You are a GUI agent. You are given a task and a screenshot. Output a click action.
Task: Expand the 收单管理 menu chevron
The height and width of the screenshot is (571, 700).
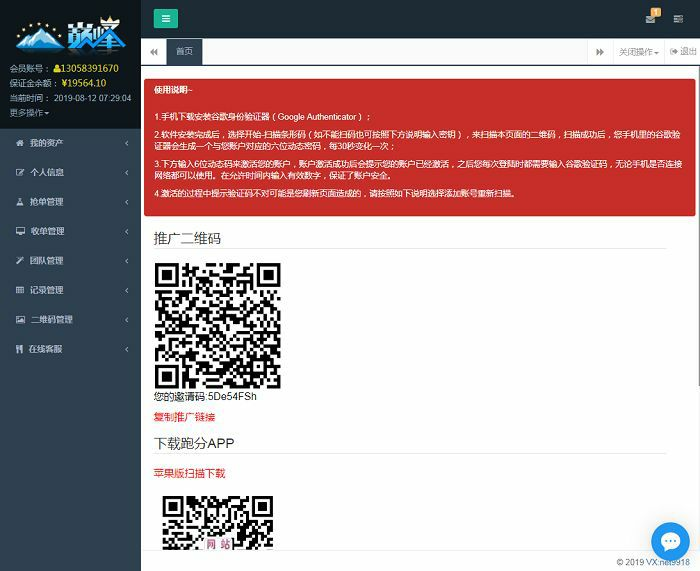tap(127, 231)
